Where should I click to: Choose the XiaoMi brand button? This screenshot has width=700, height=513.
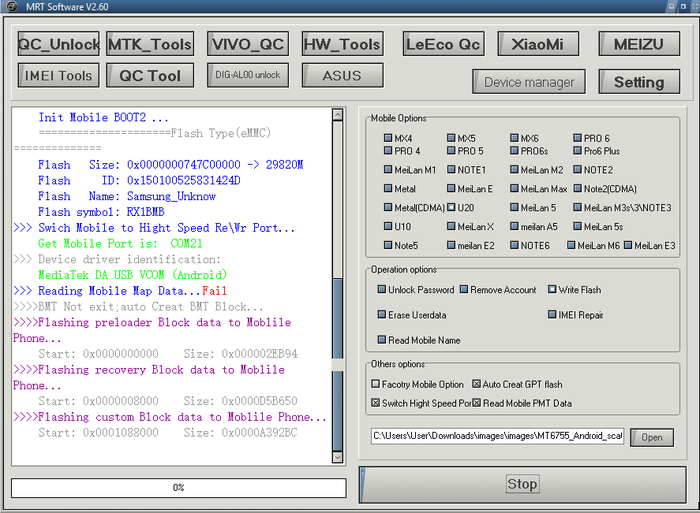537,44
